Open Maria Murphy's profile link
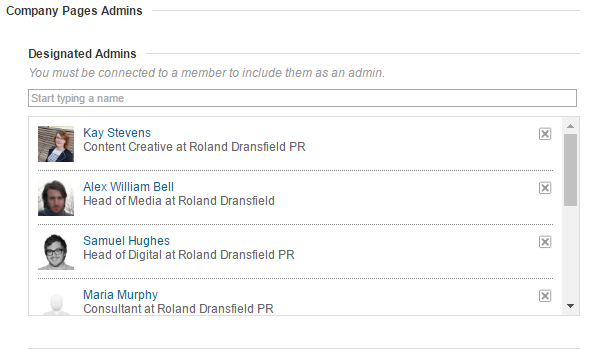The image size is (589, 360). 120,295
